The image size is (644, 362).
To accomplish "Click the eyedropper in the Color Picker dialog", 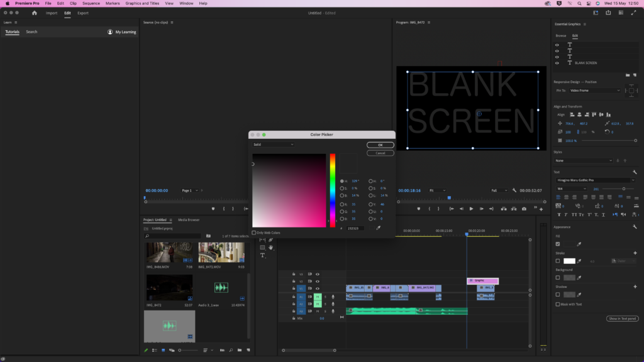I will tap(378, 228).
